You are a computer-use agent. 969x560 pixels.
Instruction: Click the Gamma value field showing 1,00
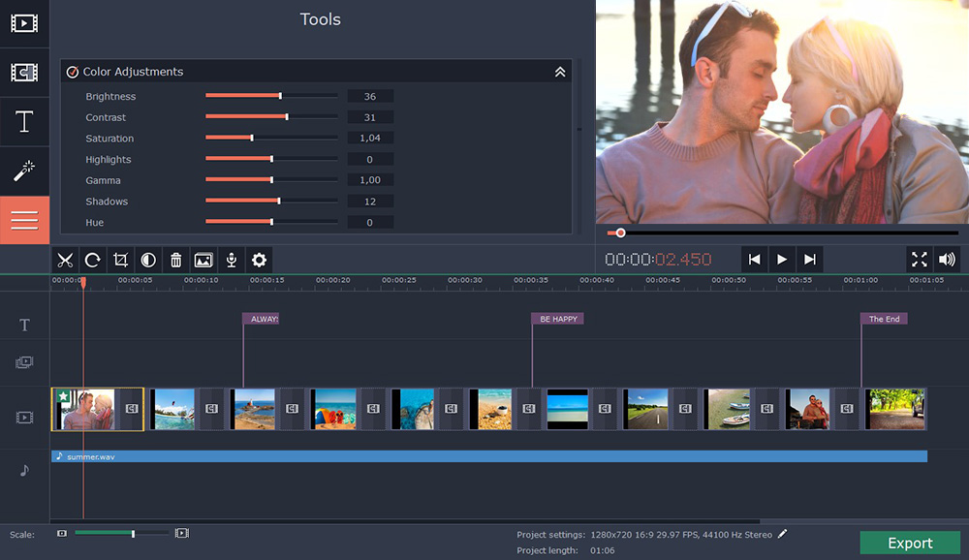370,180
